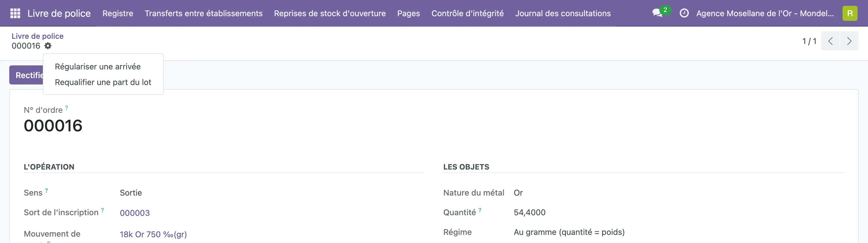The height and width of the screenshot is (243, 868).
Task: Open the apps grid menu icon
Action: click(15, 14)
